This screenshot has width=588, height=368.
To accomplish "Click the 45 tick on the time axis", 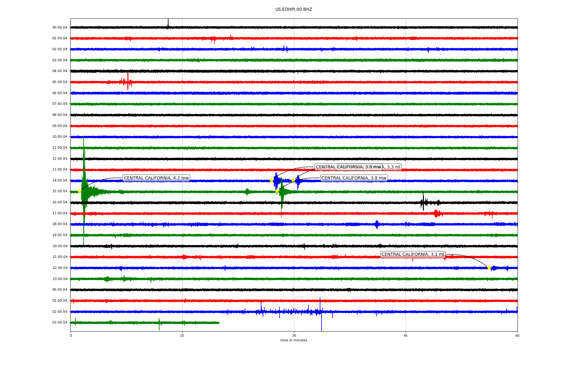I will click(x=405, y=335).
